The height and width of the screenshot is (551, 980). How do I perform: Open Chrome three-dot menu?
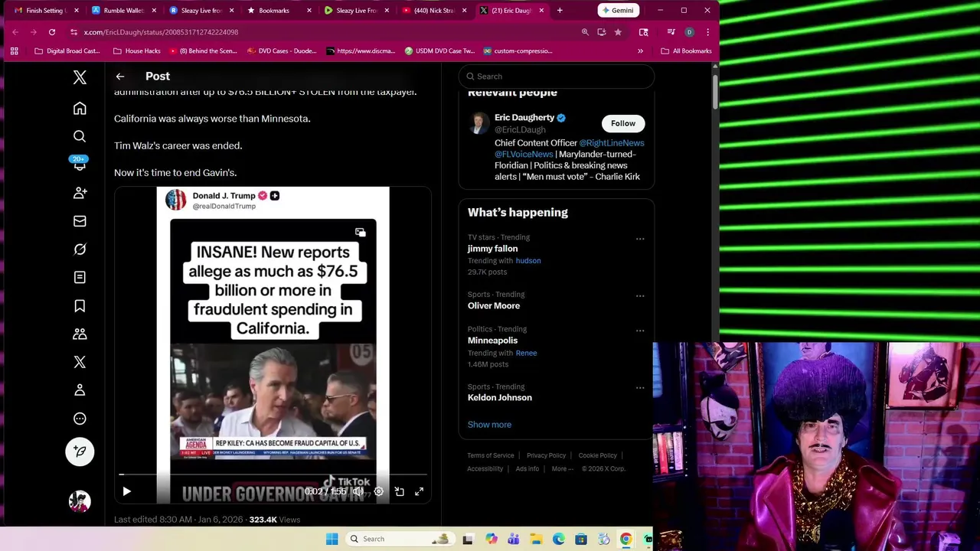pos(707,32)
